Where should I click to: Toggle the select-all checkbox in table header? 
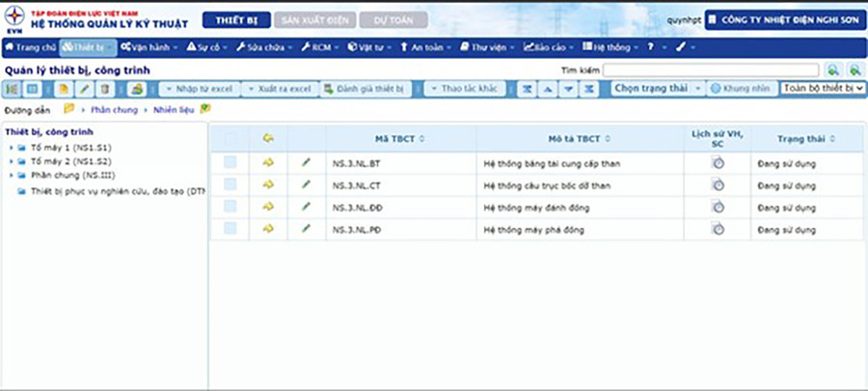click(x=230, y=140)
